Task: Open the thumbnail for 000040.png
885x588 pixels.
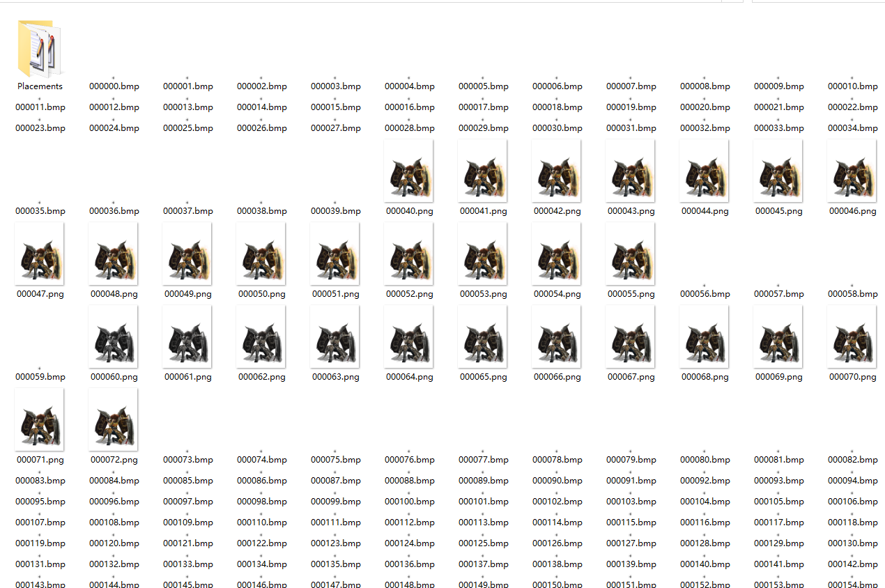Action: 409,171
